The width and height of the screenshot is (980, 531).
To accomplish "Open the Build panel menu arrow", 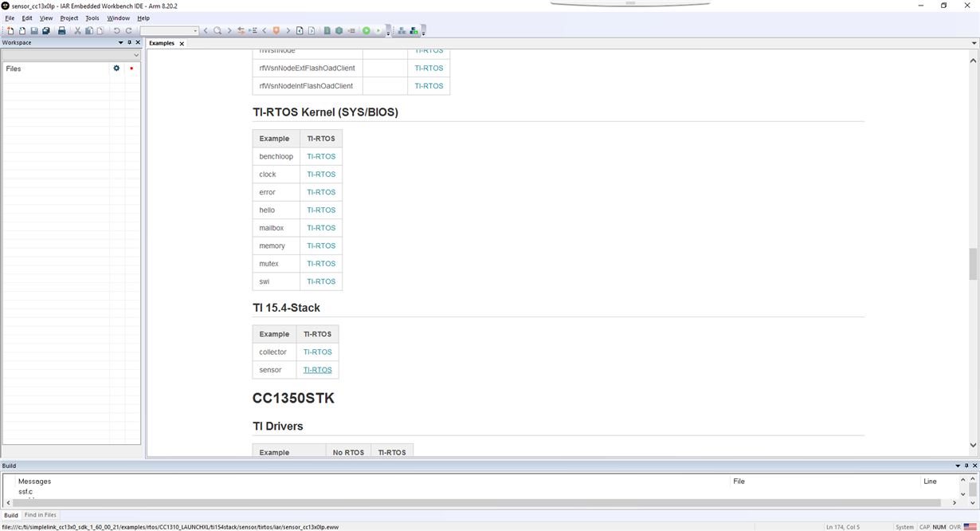I will [958, 466].
